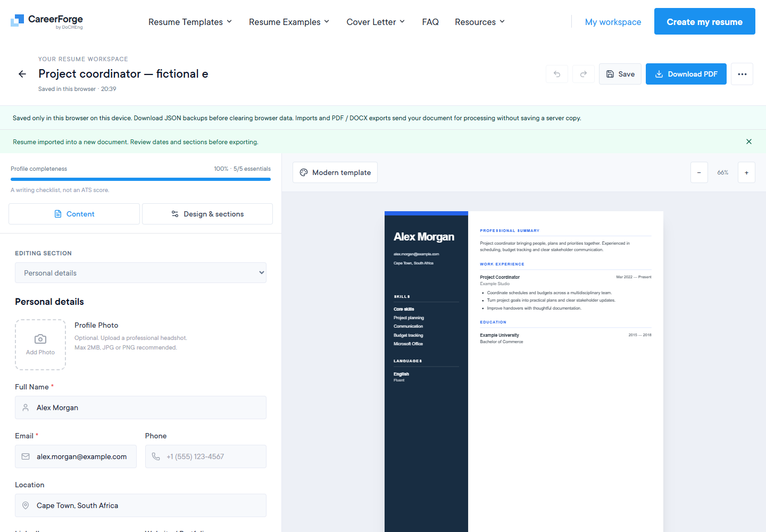
Task: Click 'Example University' in the preview
Action: [499, 335]
